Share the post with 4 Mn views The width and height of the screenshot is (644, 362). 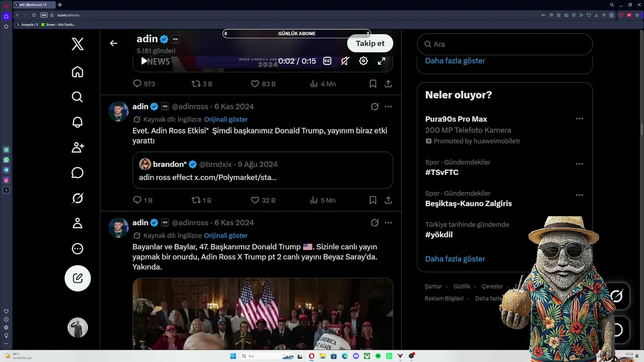(x=388, y=84)
